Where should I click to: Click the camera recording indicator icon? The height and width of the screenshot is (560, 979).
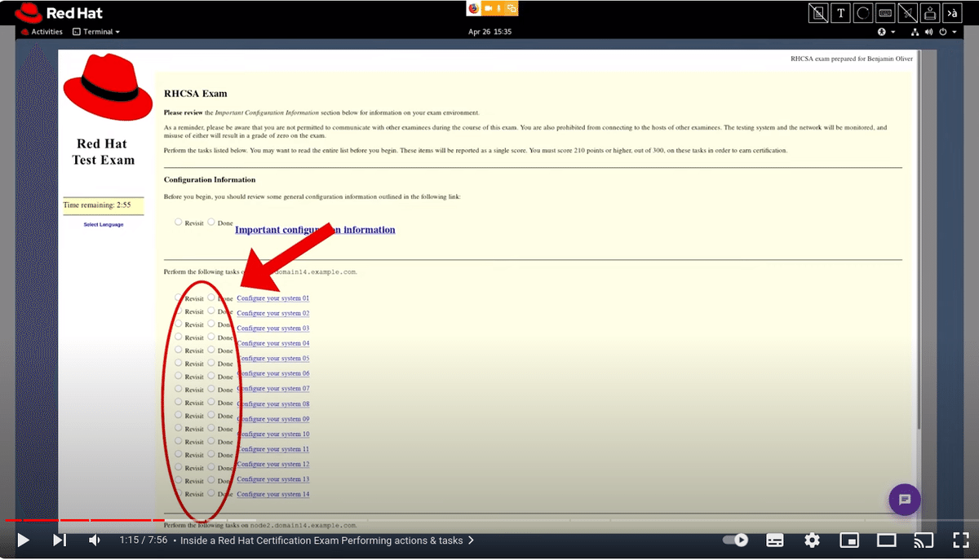click(488, 8)
